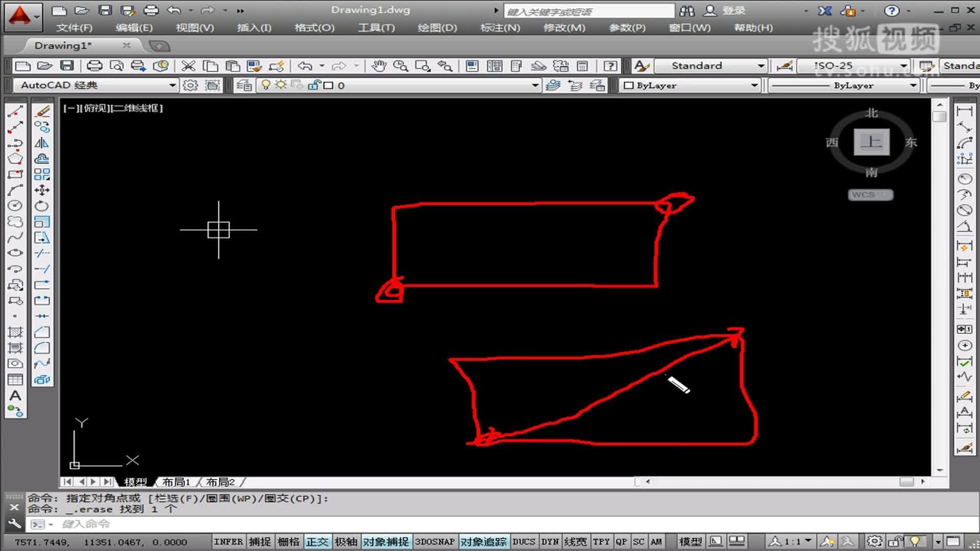
Task: Select the Line tool in draw toolbar
Action: coord(15,112)
